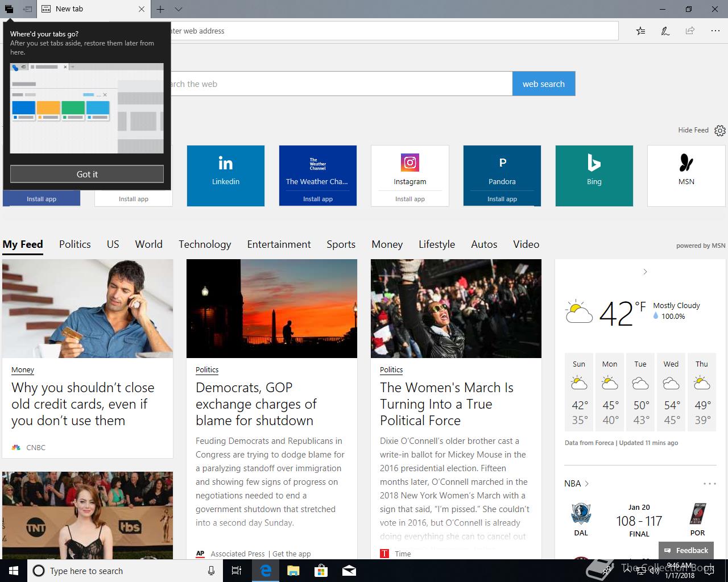Open the Women's March article image
The height and width of the screenshot is (582, 728).
tap(456, 309)
